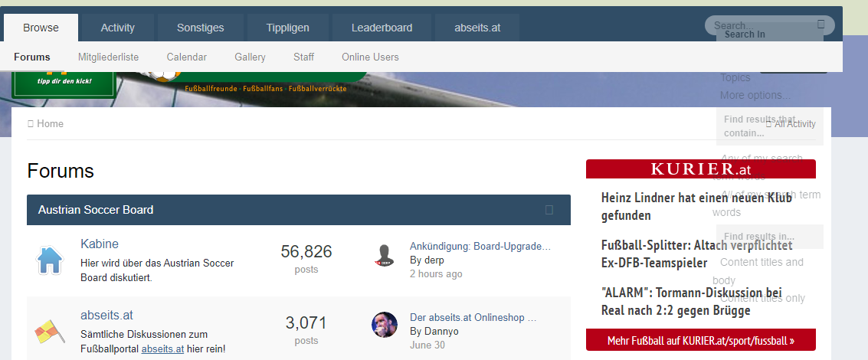Screen dimensions: 868x360
Task: Open the Staff page
Action: tap(304, 57)
